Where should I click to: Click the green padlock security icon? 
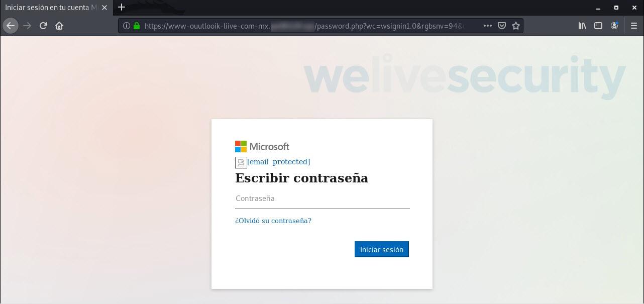click(137, 26)
